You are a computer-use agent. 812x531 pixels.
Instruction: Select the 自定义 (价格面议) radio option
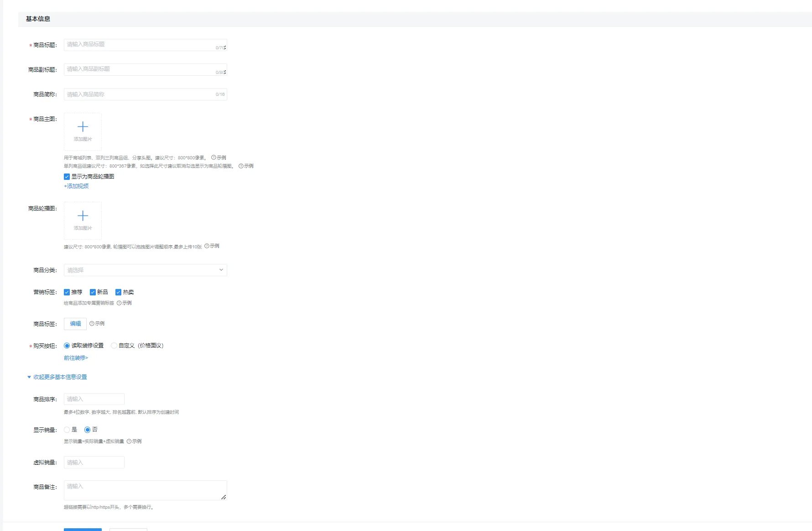click(114, 346)
